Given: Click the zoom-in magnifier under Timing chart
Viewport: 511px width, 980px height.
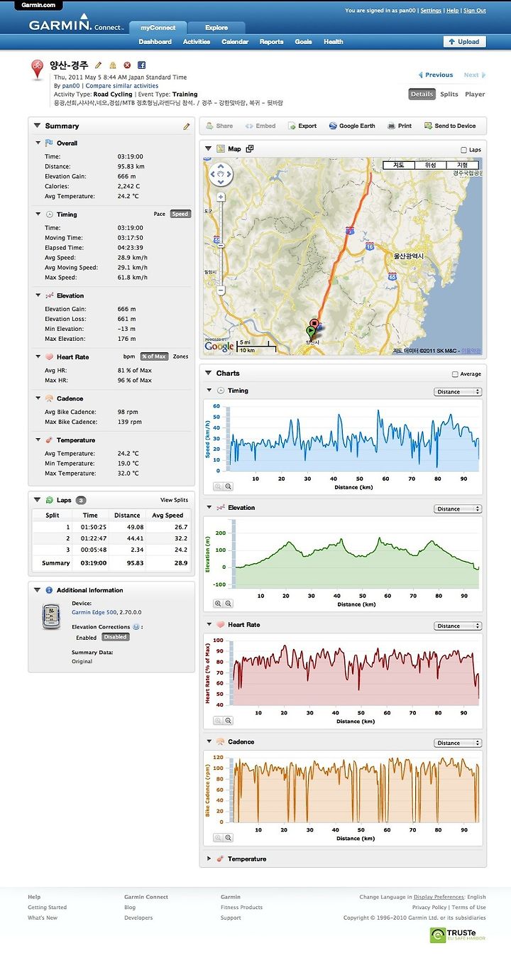Looking at the screenshot, I should (219, 486).
